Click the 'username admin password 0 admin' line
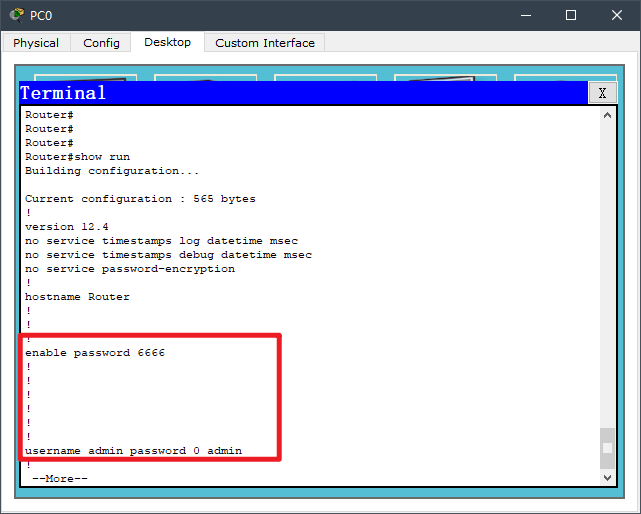This screenshot has height=514, width=641. 133,451
